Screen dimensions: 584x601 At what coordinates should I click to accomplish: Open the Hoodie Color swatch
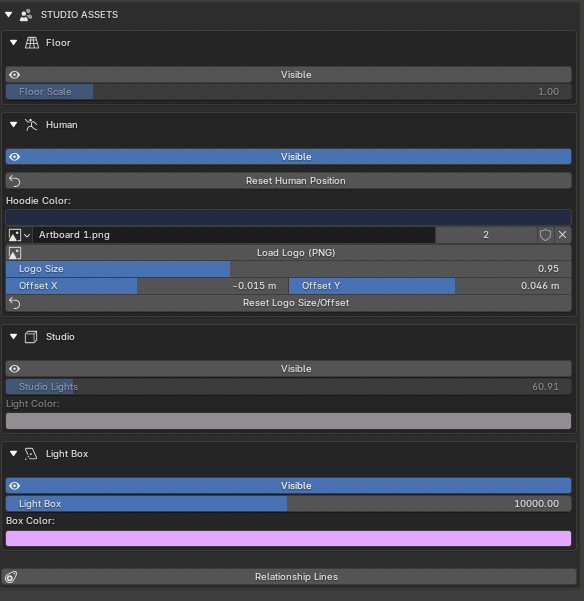coord(289,217)
